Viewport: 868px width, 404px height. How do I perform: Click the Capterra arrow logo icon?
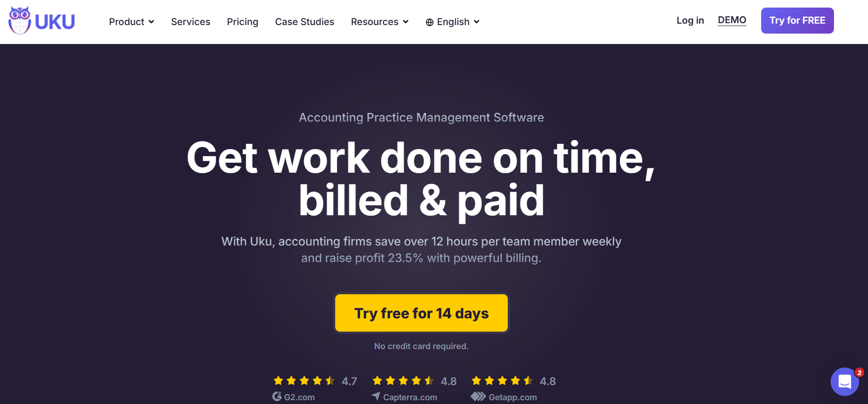pos(376,396)
